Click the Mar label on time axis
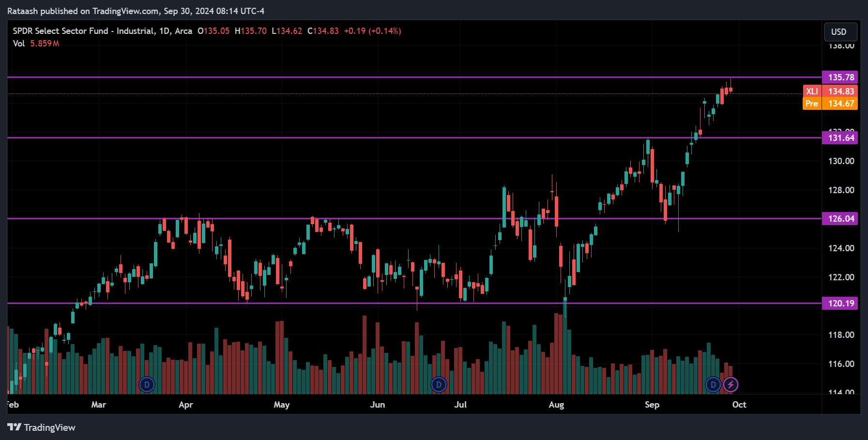This screenshot has width=868, height=440. (x=99, y=405)
